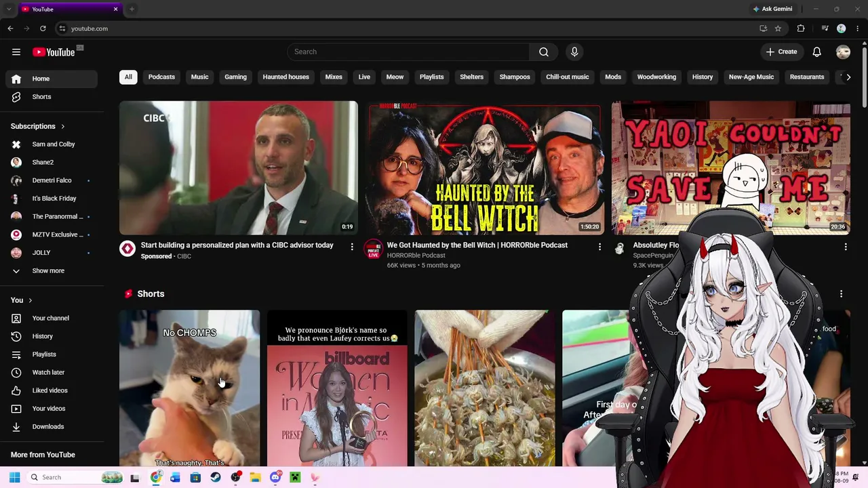Viewport: 868px width, 488px height.
Task: Open the Windows Start menu
Action: pos(14,477)
